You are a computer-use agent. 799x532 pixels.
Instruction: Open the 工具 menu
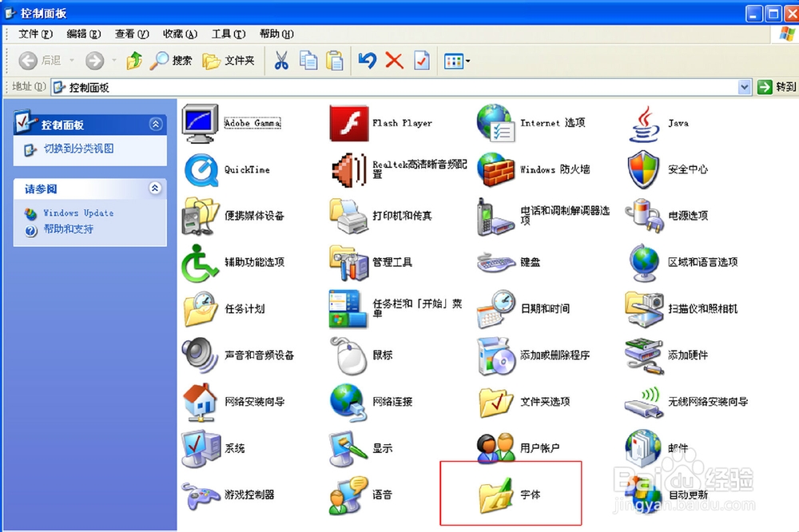[x=226, y=34]
